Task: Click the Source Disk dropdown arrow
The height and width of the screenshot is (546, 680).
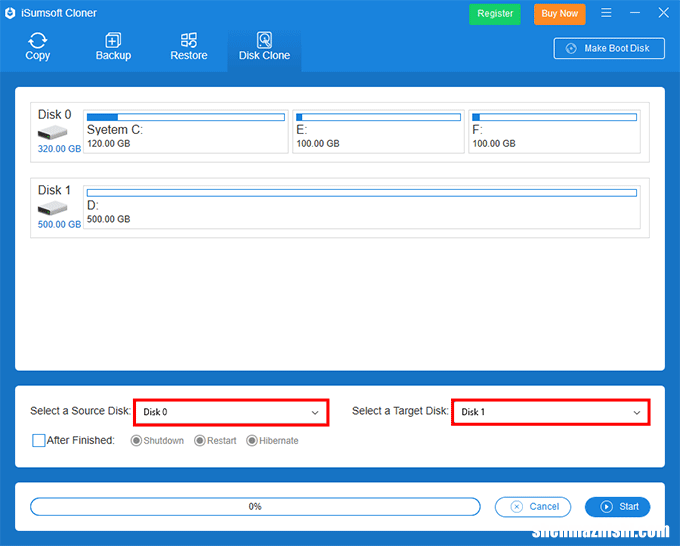Action: click(315, 412)
